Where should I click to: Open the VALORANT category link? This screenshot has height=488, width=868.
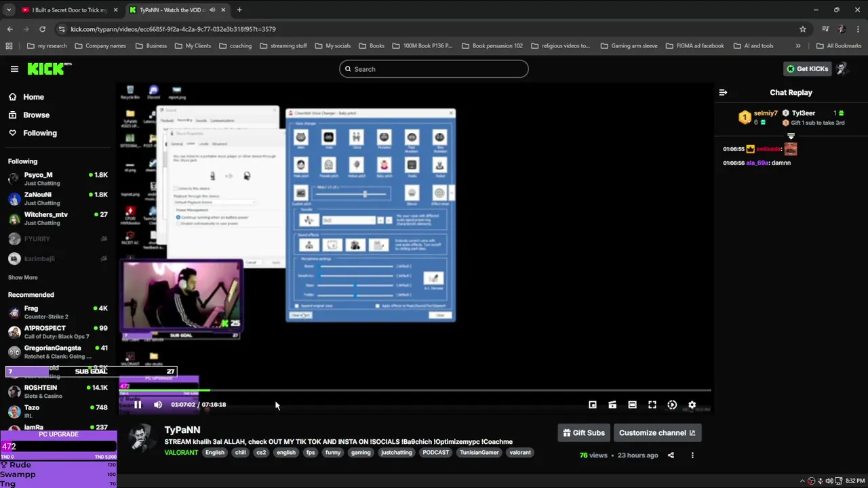(x=181, y=452)
